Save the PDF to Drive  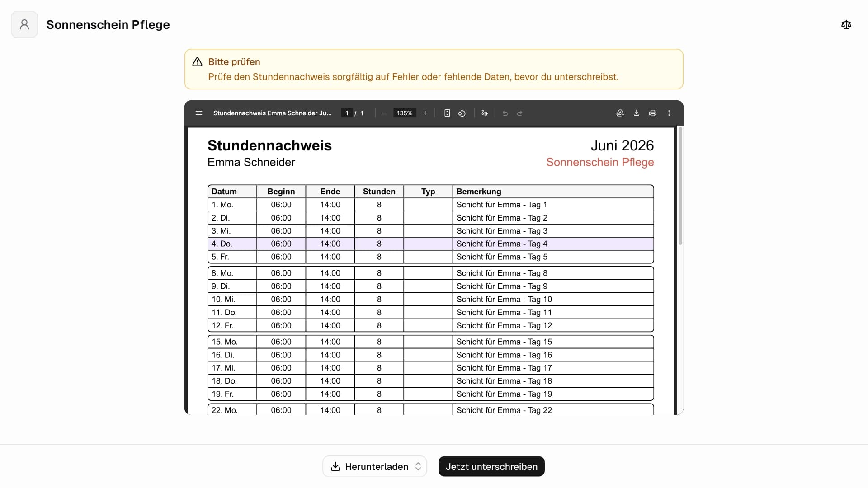click(x=620, y=113)
